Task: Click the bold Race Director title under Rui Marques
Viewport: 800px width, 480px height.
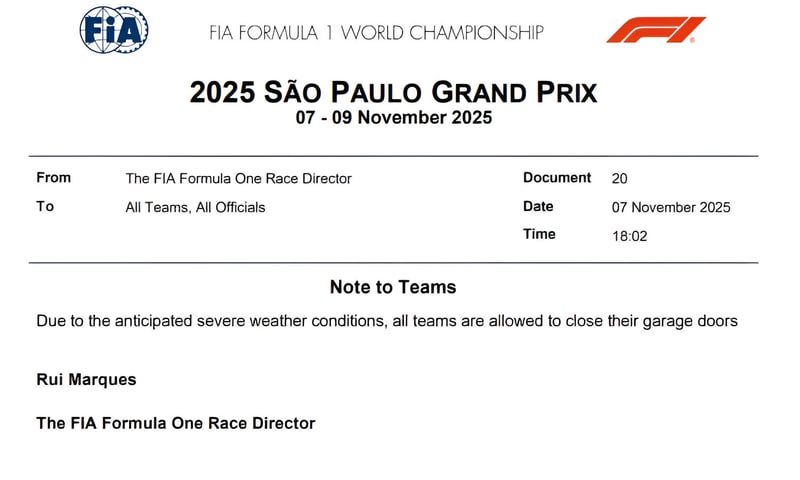Action: 176,423
